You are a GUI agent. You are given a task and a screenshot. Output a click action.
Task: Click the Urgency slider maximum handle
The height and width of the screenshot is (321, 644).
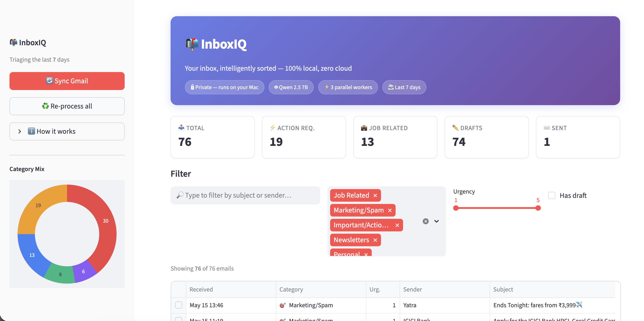pos(538,208)
